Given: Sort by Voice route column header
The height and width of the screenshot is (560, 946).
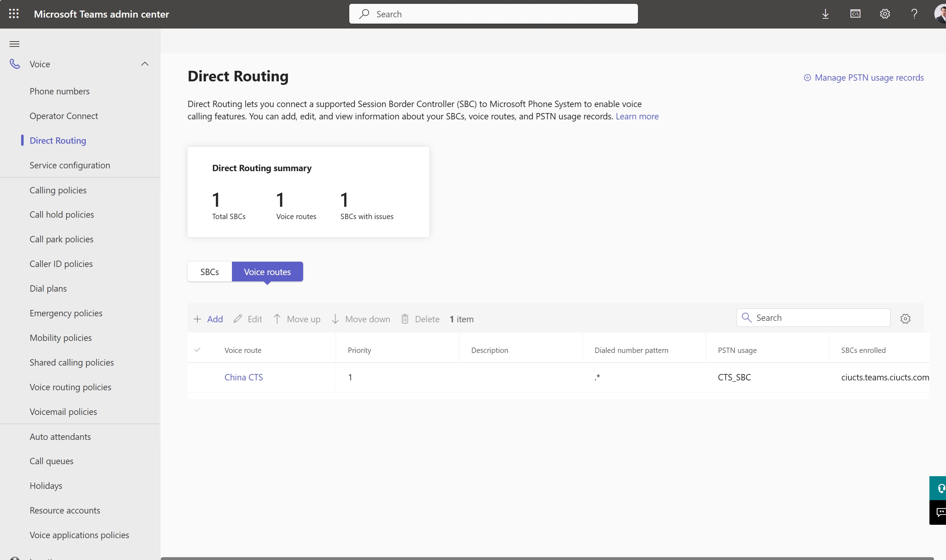Looking at the screenshot, I should [243, 350].
